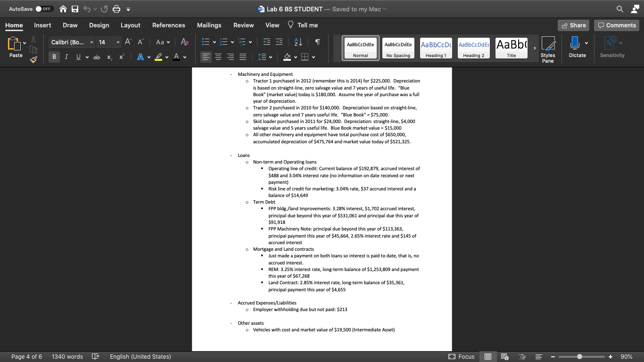Toggle bold formatting
This screenshot has width=644, height=362.
(54, 57)
